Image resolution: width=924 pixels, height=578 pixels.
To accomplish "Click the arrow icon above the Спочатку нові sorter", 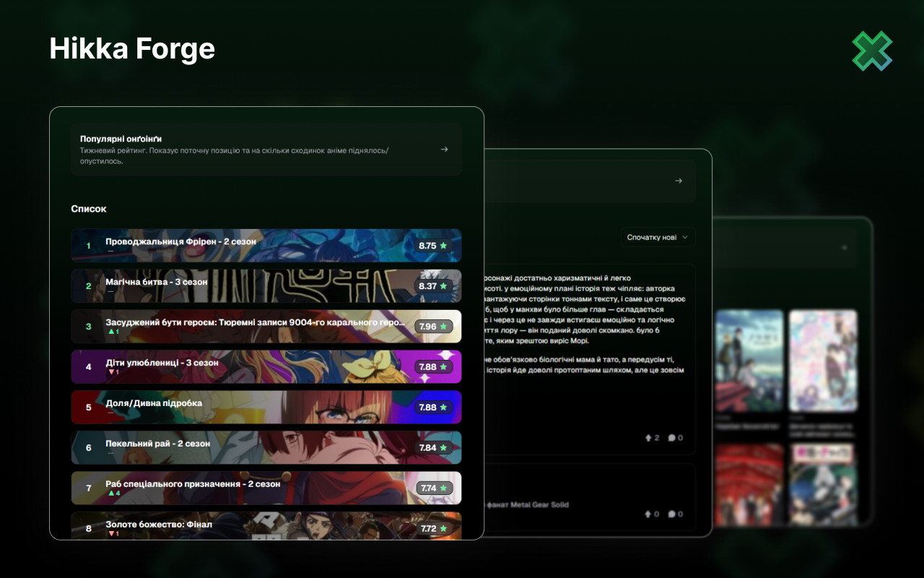I will (678, 181).
